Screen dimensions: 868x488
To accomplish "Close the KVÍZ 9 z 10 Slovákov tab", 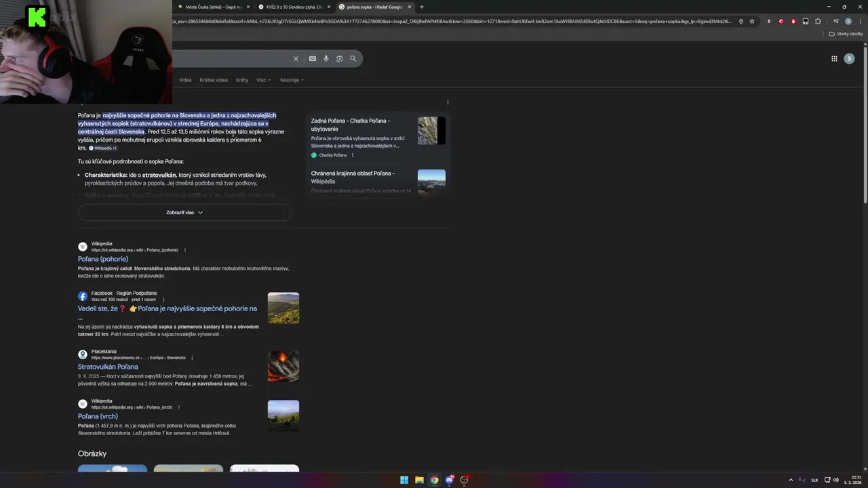I will (x=329, y=7).
